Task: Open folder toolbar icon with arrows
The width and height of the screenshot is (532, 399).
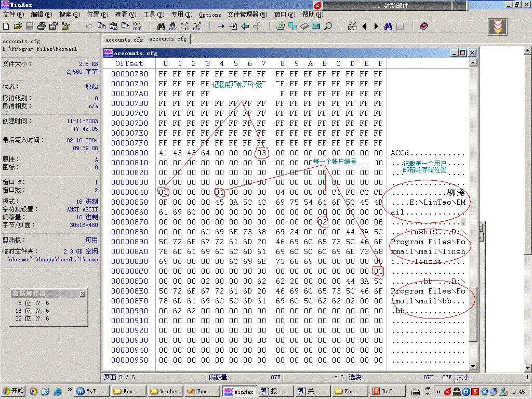Action: pos(65,26)
